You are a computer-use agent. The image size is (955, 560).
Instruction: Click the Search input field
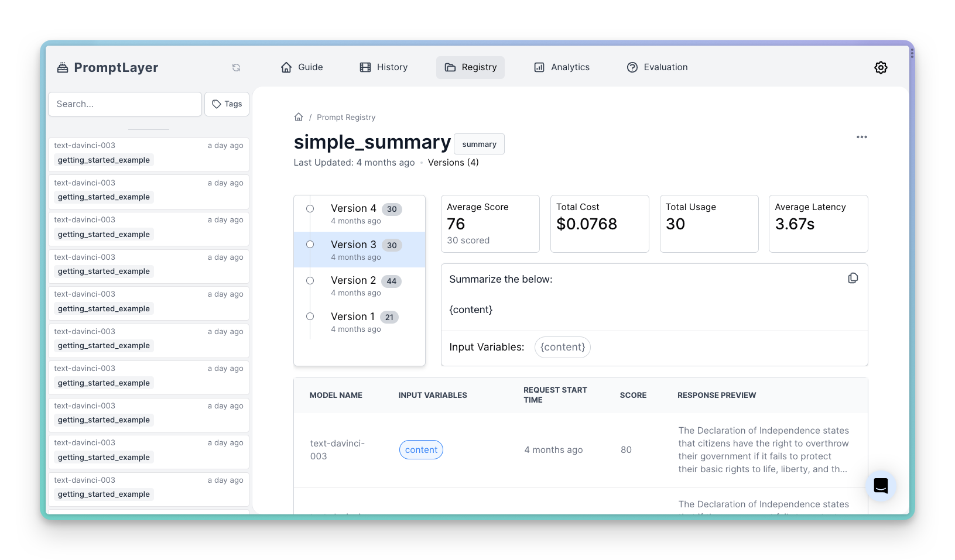125,104
